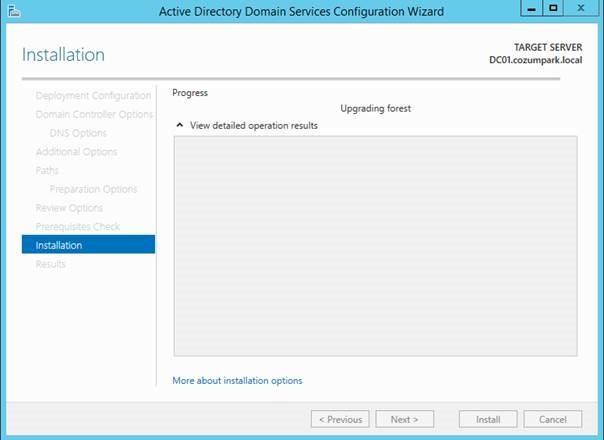Screen dimensions: 604x440
Task: Select Results step in sidebar
Action: tap(50, 264)
